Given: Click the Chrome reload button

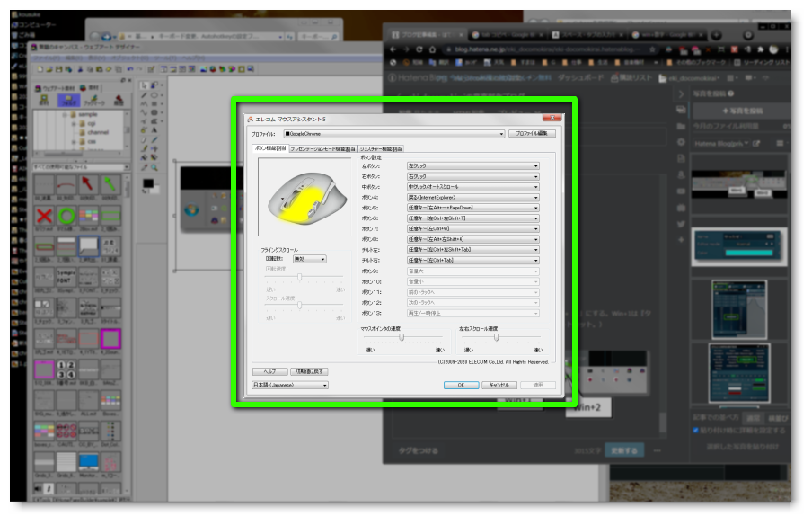Looking at the screenshot, I should 419,49.
